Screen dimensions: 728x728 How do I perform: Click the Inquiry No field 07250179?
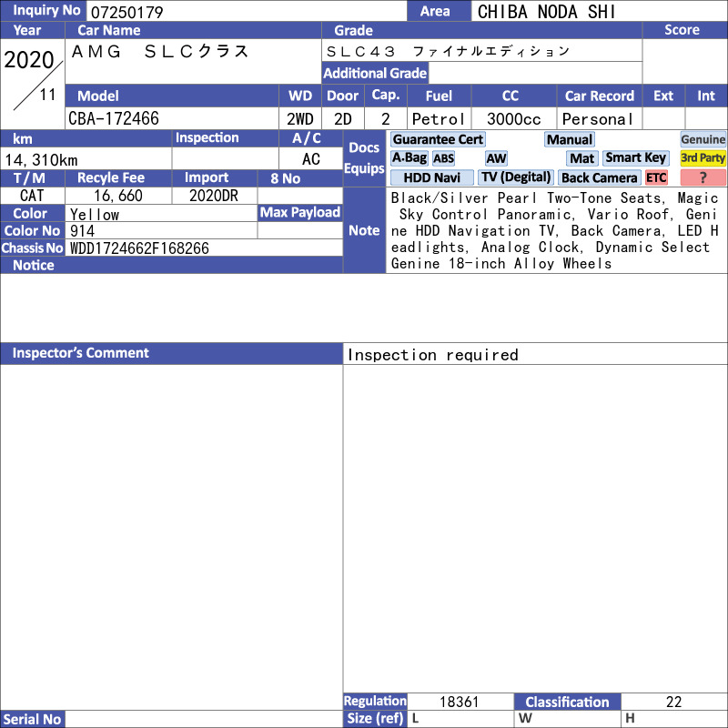(246, 12)
